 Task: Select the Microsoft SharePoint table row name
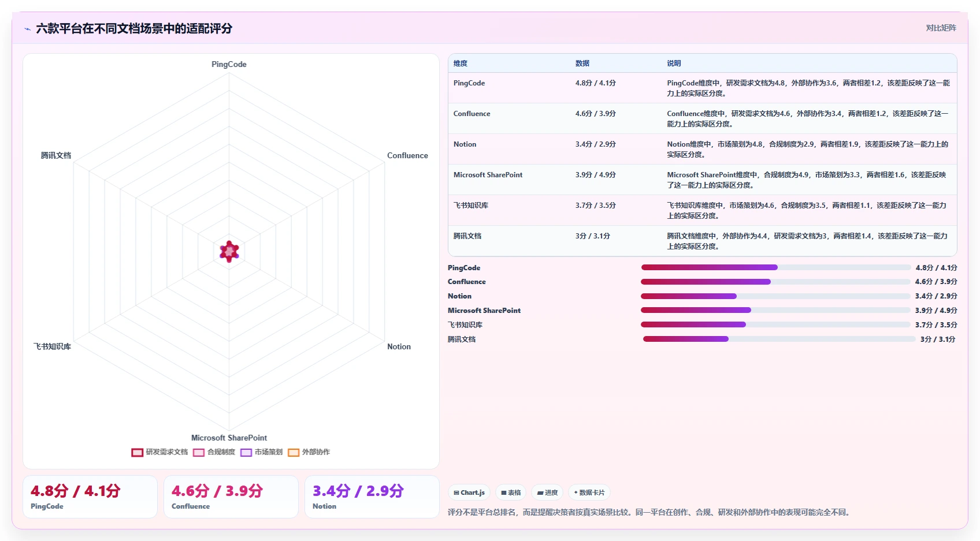488,175
